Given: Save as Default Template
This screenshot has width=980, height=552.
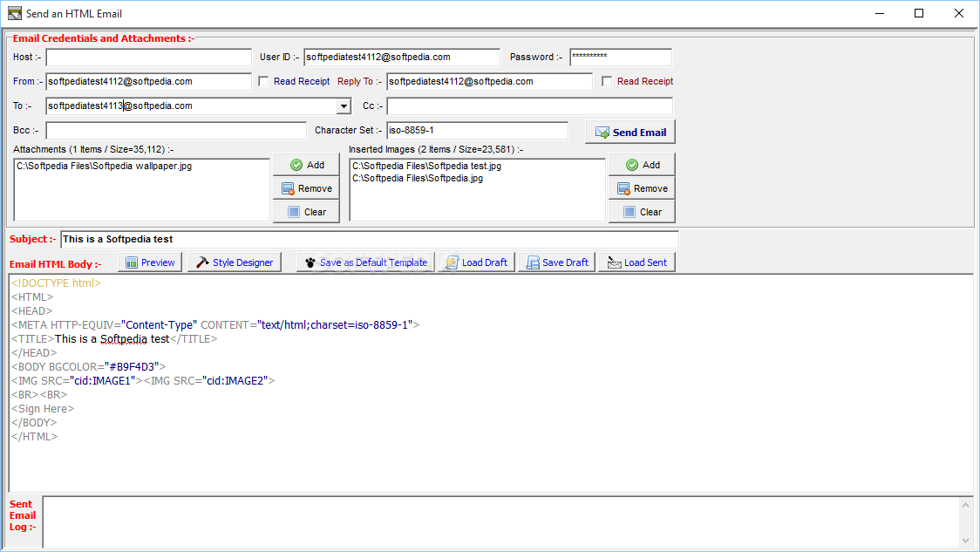Looking at the screenshot, I should (365, 262).
